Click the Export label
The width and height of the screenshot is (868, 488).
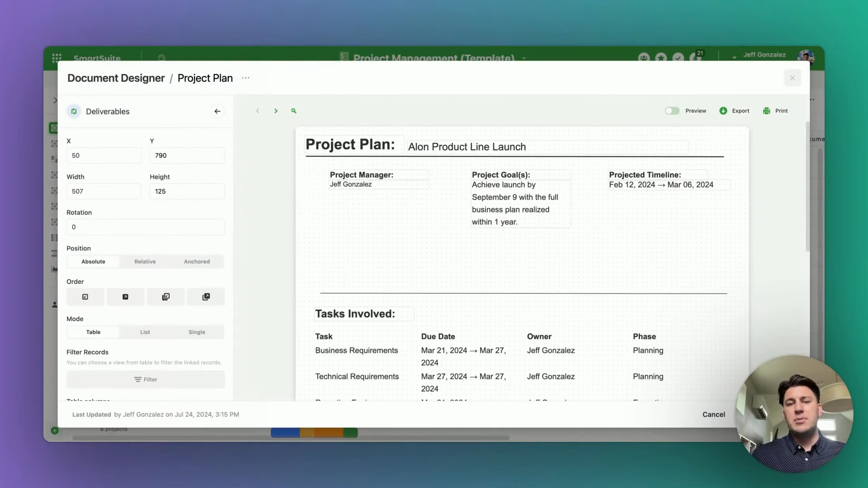[741, 111]
